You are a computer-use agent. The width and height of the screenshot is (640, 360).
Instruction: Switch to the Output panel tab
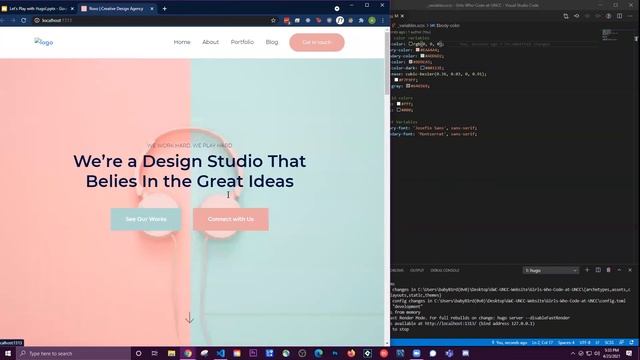(x=417, y=270)
